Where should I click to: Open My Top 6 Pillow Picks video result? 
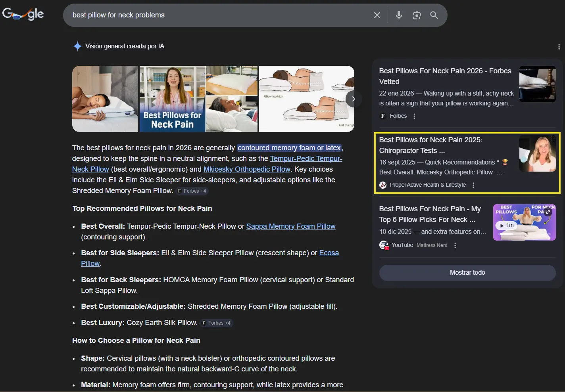430,214
